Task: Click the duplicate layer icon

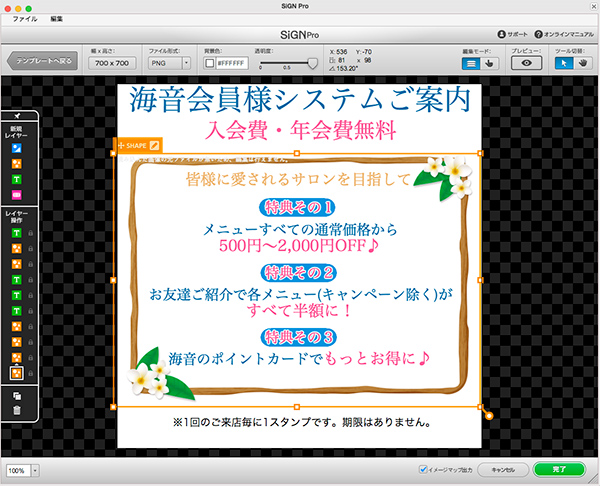Action: 17,394
